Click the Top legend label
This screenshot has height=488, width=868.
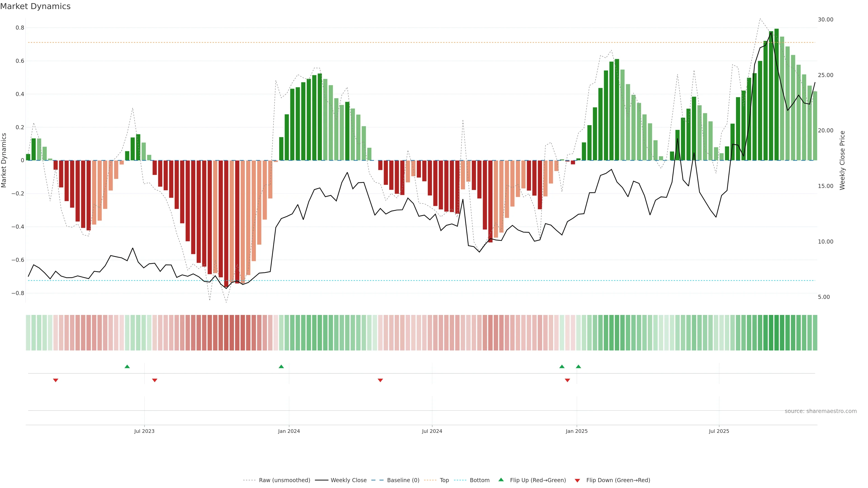pyautogui.click(x=444, y=480)
